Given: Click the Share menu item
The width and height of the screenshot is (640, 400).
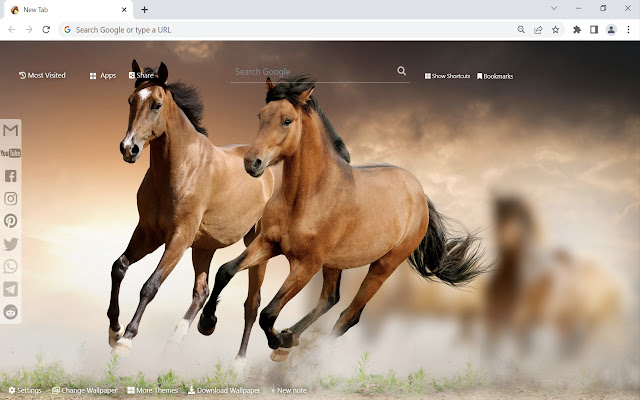Looking at the screenshot, I should [x=142, y=76].
